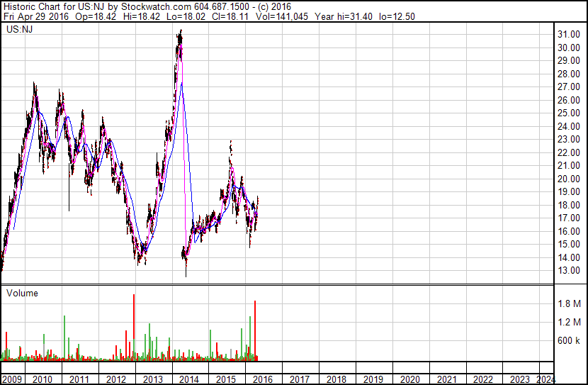
Task: Select the 2010 year marker on time axis
Action: (43, 379)
